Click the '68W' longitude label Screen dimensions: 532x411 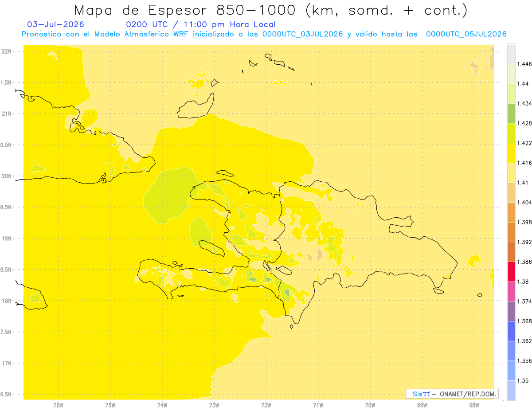(473, 405)
